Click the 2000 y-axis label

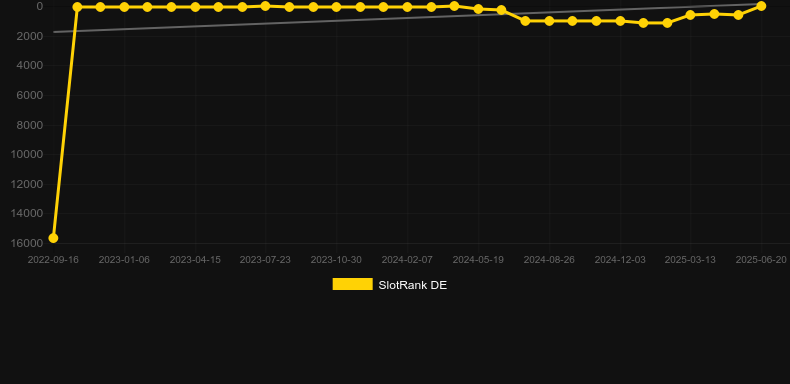tap(30, 36)
